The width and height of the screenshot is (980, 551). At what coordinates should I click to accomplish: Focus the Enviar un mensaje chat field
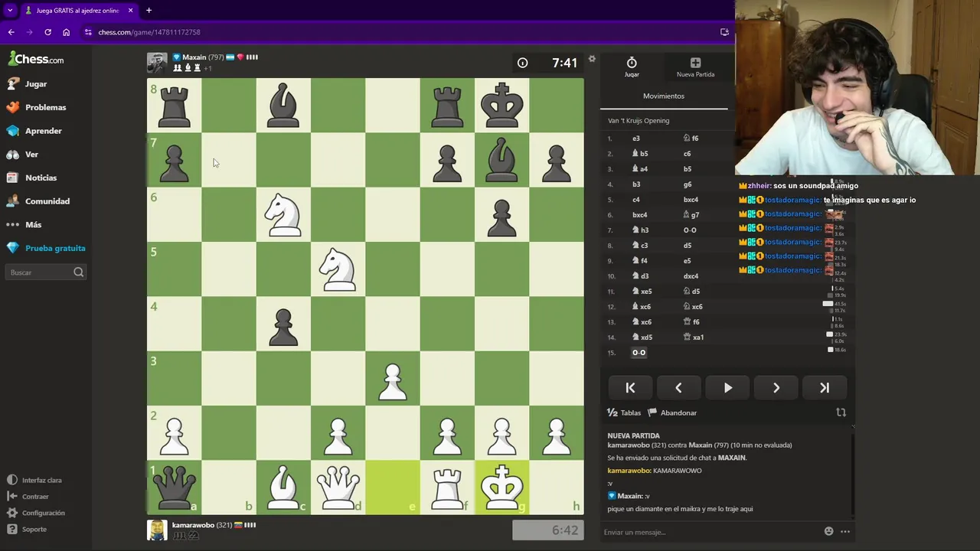708,532
